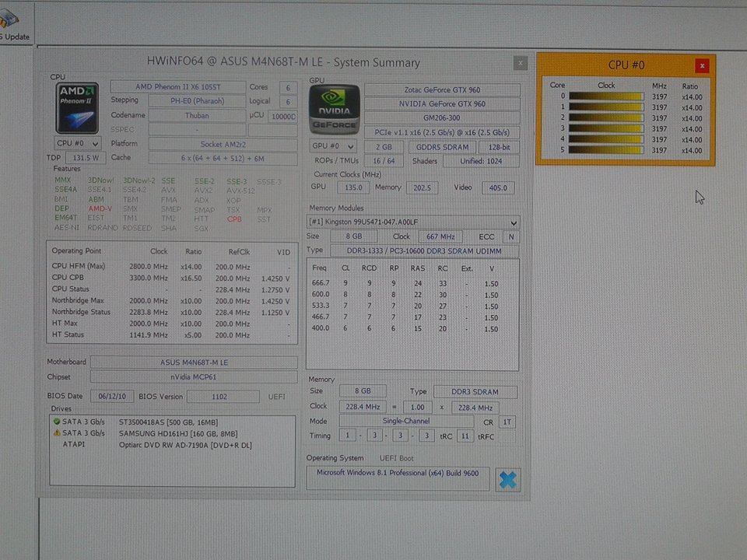Click the HT Status row
This screenshot has height=560, width=747.
pos(171,334)
